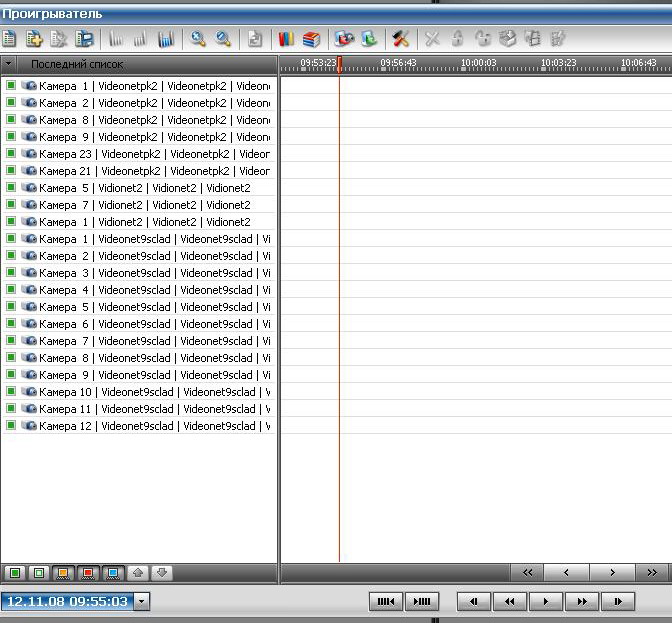Image resolution: width=672 pixels, height=623 pixels.
Task: Click the 12.11.08 09:55:03 date field
Action: click(x=66, y=602)
